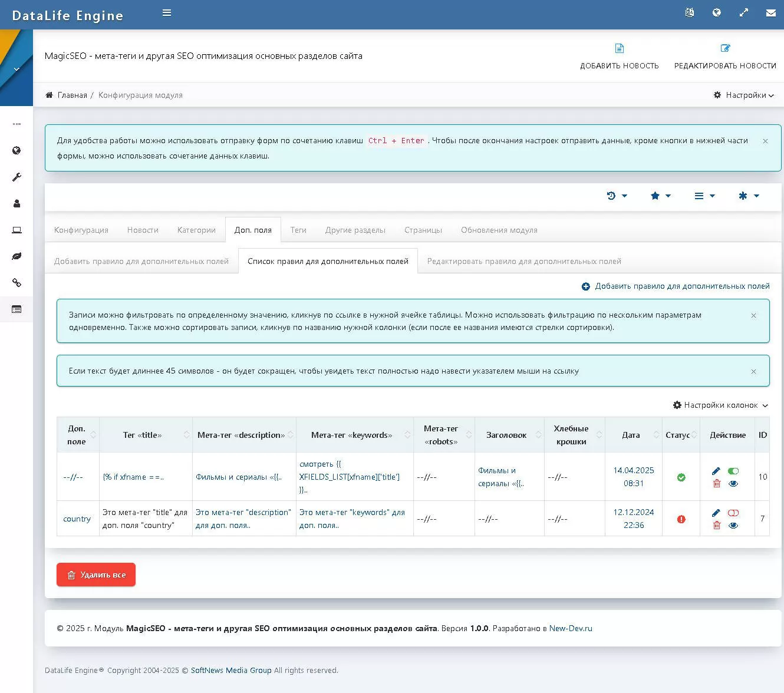Click the globe site icon in top header
This screenshot has height=693, width=784.
(717, 12)
